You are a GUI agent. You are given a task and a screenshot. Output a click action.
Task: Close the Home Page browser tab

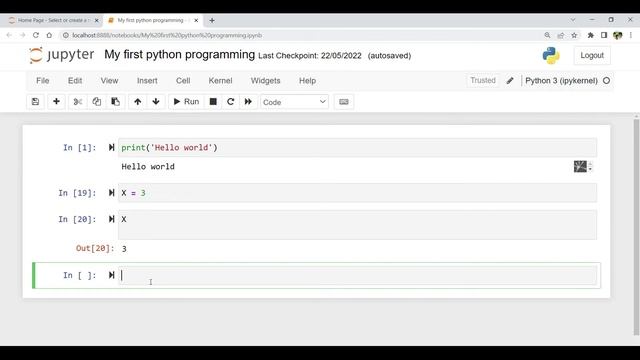tap(96, 20)
